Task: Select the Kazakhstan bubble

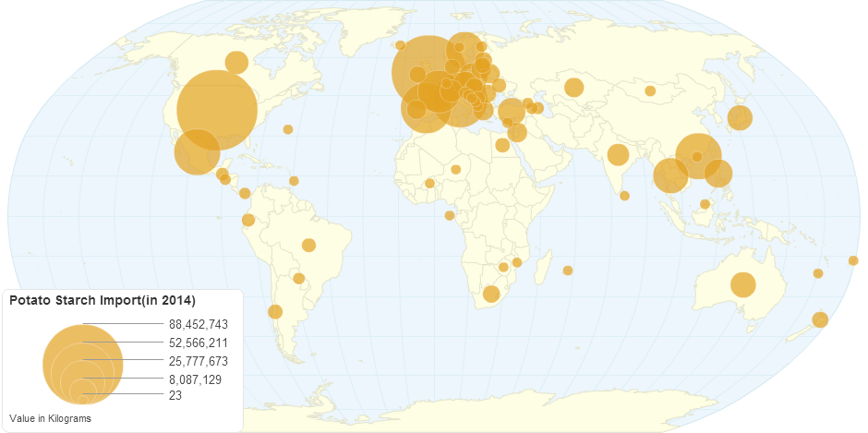Action: (x=573, y=88)
